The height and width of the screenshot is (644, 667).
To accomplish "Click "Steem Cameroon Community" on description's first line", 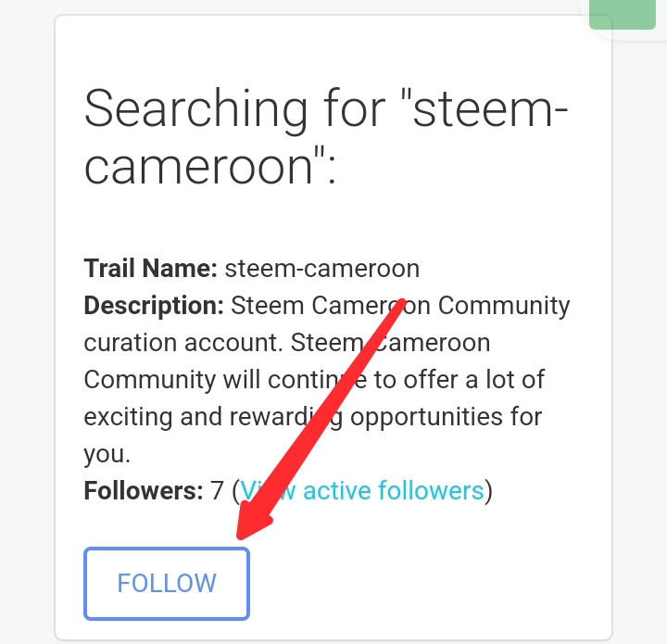I will click(400, 306).
